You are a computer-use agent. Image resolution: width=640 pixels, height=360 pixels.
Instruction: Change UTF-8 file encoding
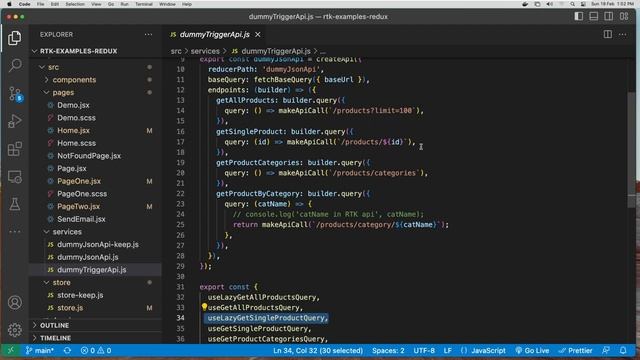click(x=424, y=351)
